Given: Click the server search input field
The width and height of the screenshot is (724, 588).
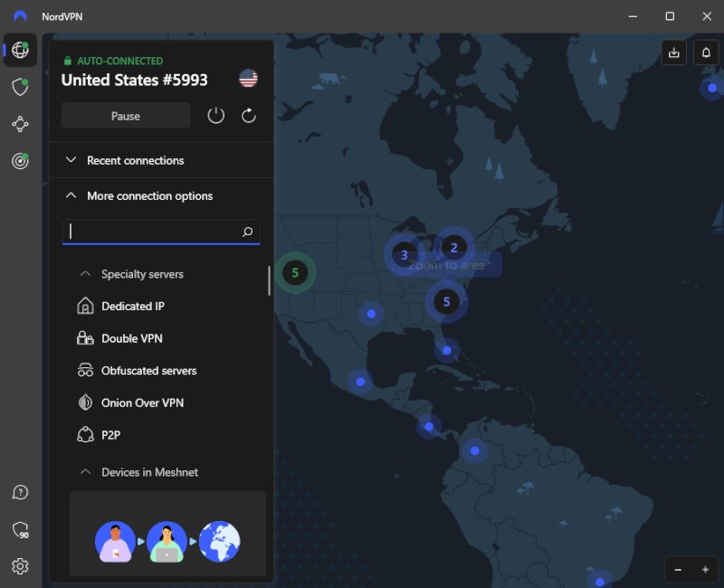Looking at the screenshot, I should tap(161, 232).
